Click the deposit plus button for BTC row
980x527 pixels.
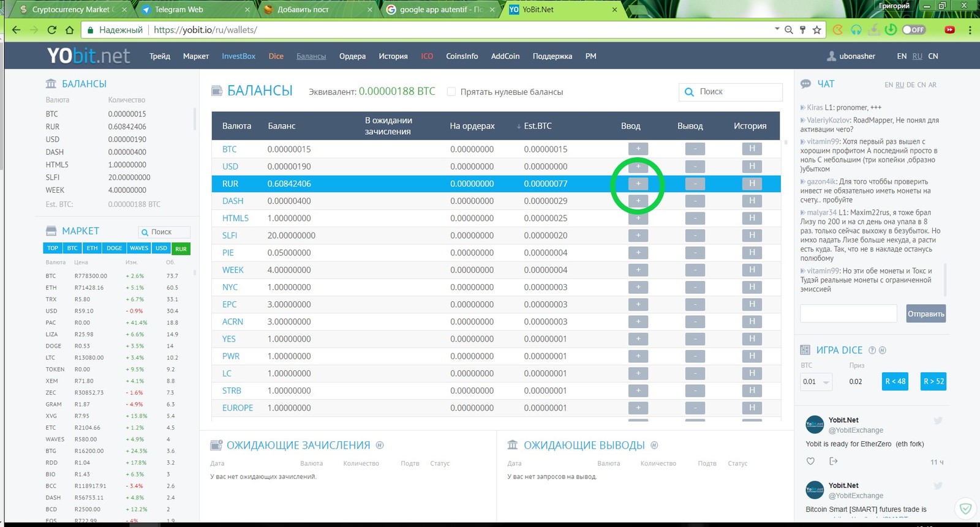638,149
